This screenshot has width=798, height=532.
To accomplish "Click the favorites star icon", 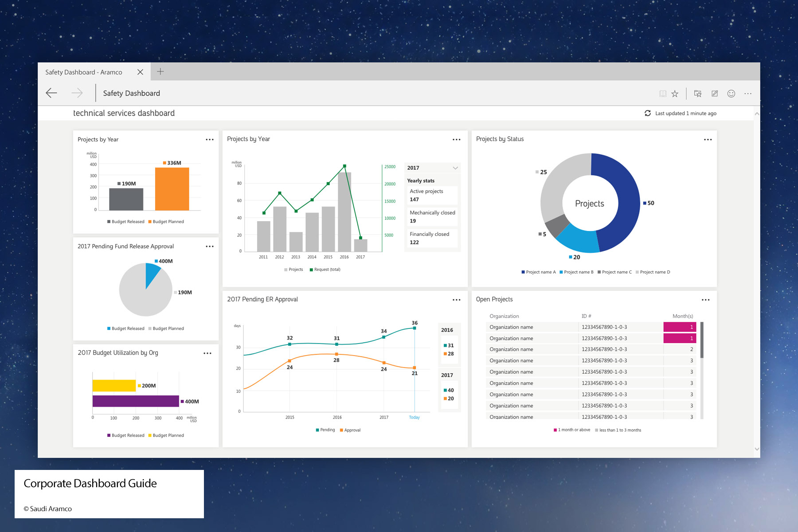I will tap(675, 94).
